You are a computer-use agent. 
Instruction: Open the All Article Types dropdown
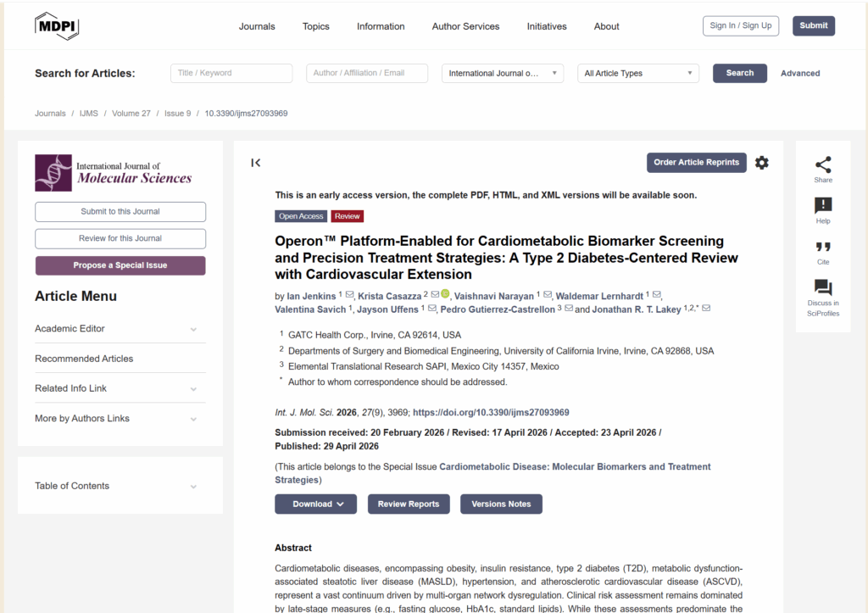tap(637, 74)
